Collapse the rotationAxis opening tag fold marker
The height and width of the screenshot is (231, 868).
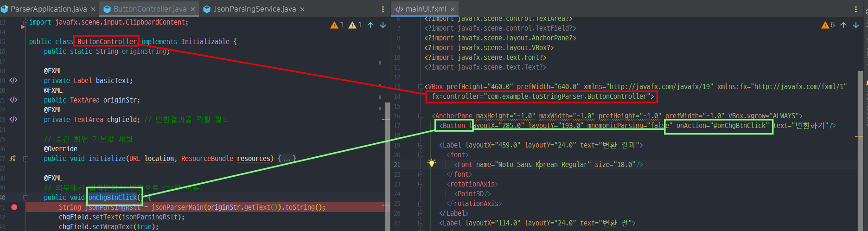coord(421,184)
